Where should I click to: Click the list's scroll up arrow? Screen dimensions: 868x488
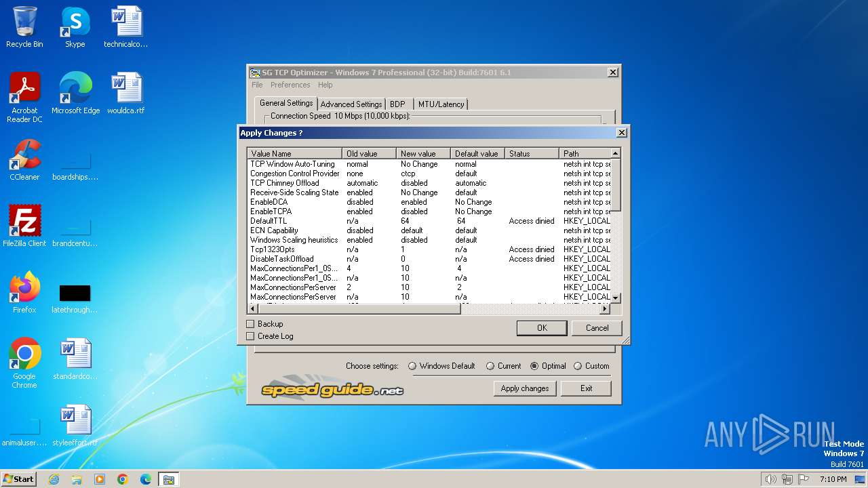point(616,153)
